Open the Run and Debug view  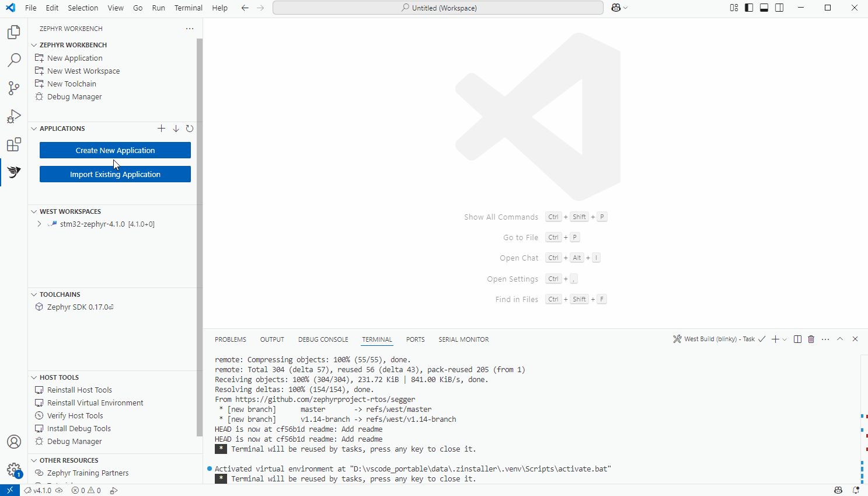[x=13, y=116]
